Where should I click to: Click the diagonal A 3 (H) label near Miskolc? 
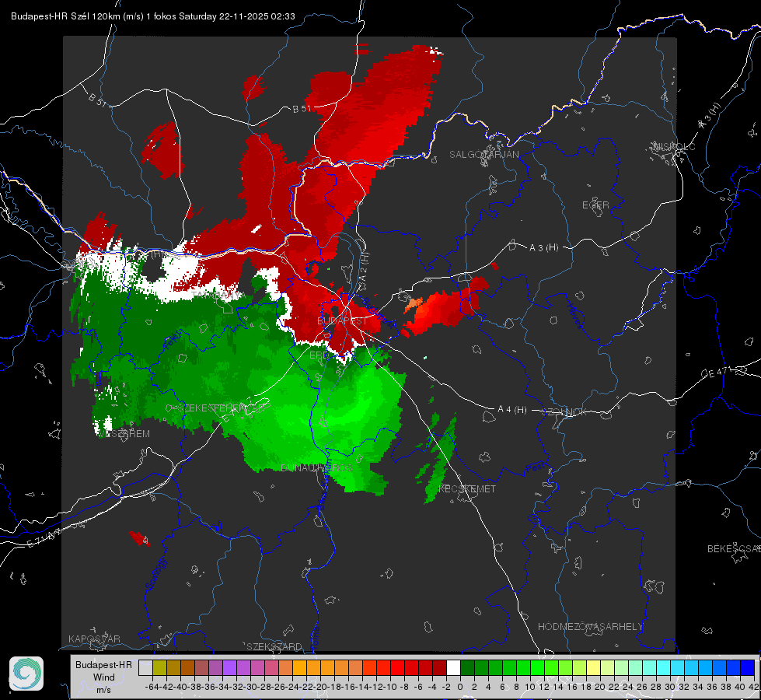point(710,116)
